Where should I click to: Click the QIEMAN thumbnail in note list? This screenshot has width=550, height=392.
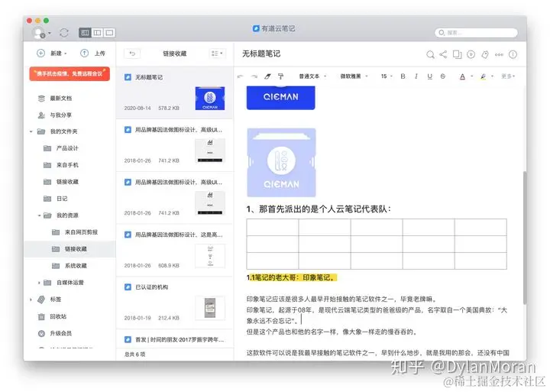210,99
